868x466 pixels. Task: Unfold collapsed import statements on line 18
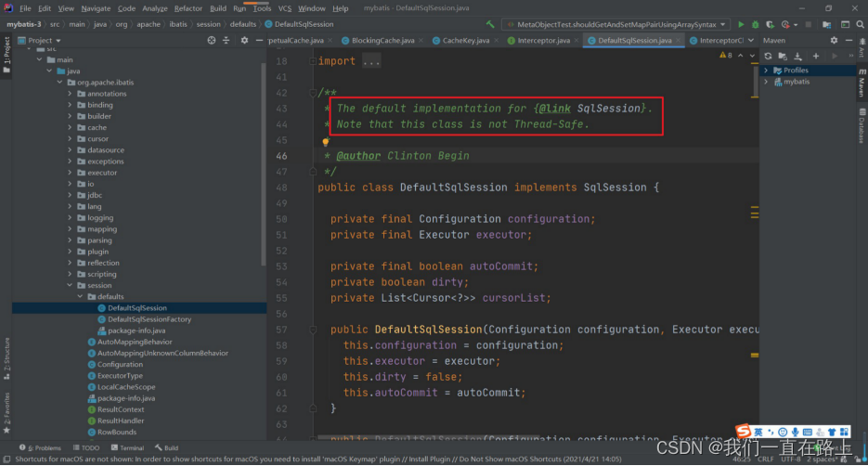click(313, 61)
